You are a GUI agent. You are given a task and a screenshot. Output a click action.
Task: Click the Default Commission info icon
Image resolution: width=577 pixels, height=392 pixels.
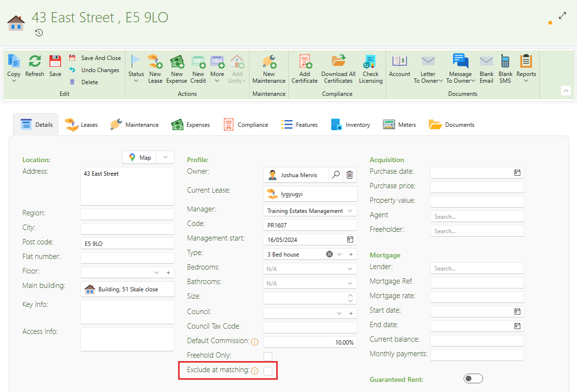pyautogui.click(x=255, y=342)
